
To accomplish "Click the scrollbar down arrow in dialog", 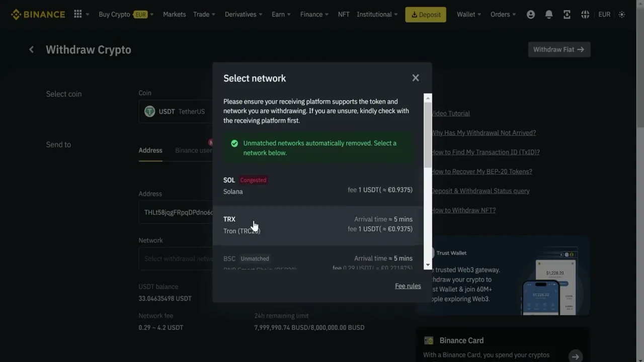I will [428, 265].
